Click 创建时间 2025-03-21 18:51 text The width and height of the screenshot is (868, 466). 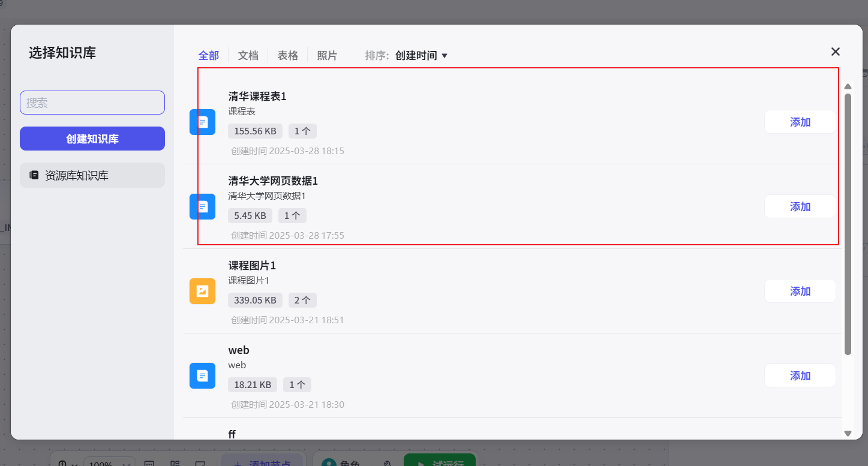coord(287,320)
